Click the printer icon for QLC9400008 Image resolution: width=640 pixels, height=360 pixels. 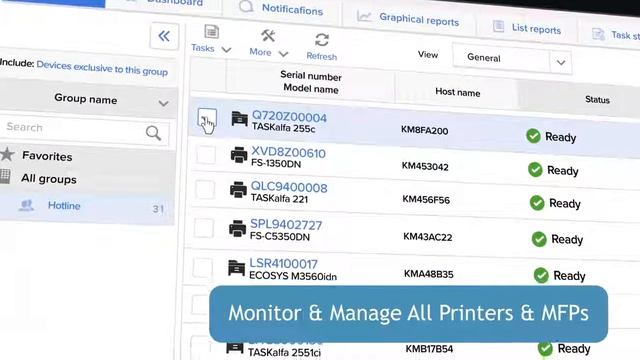[238, 190]
